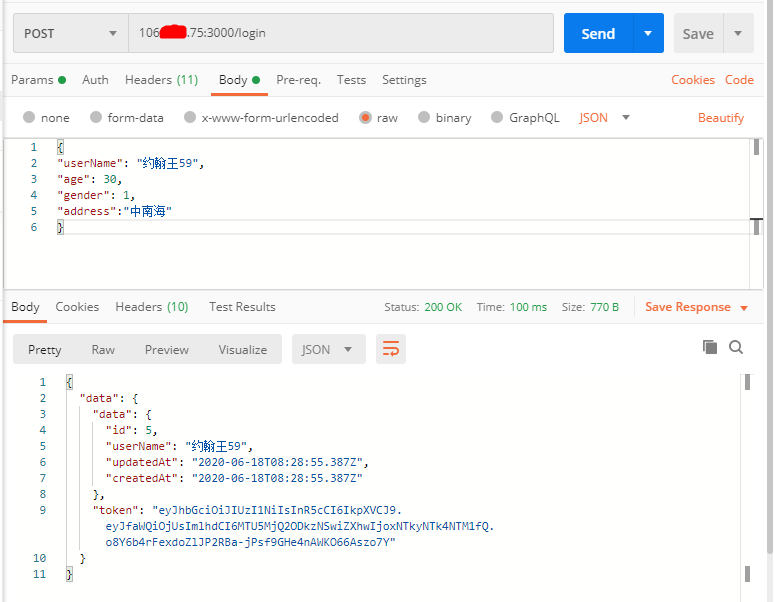
Task: Select the none body type radio
Action: tap(29, 117)
